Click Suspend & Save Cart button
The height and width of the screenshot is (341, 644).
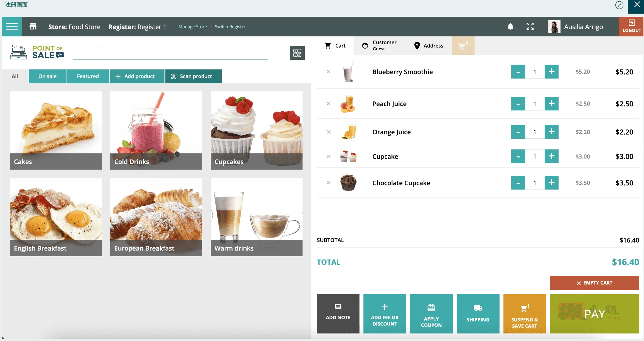click(x=525, y=314)
